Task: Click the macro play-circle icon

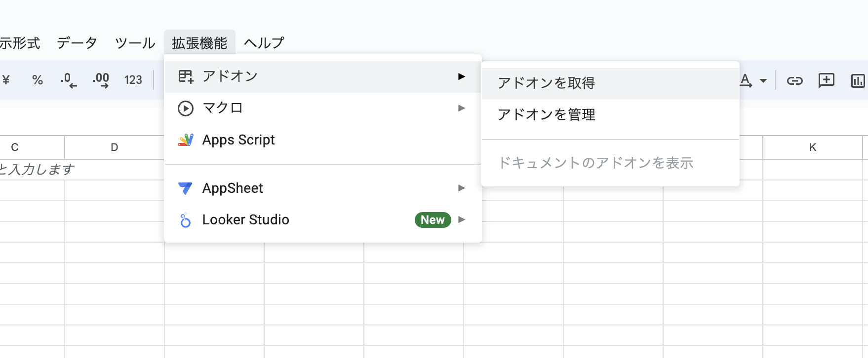Action: (186, 108)
